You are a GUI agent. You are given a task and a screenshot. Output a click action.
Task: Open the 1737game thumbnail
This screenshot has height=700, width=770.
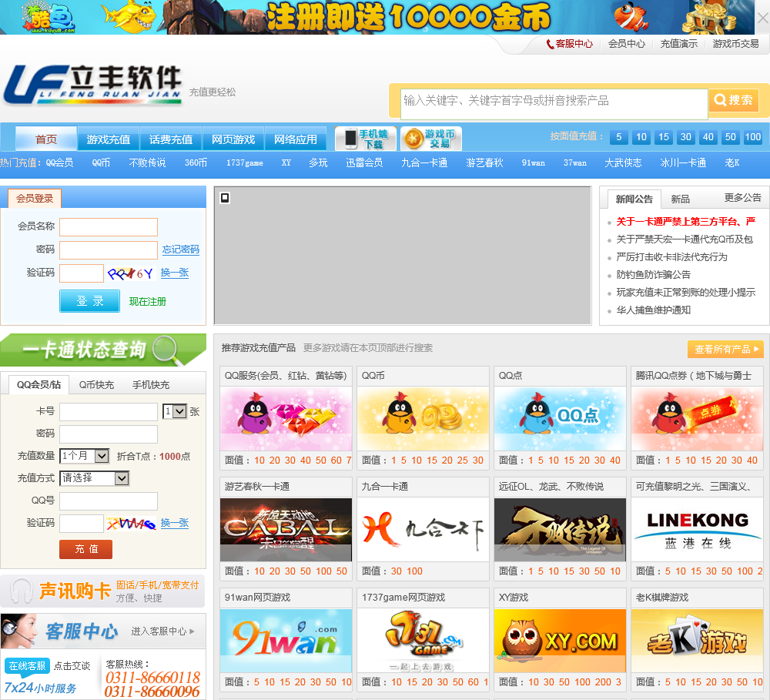tap(423, 641)
